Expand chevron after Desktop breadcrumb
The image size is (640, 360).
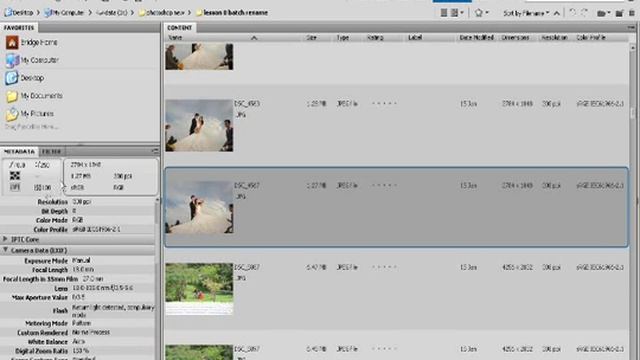point(39,13)
